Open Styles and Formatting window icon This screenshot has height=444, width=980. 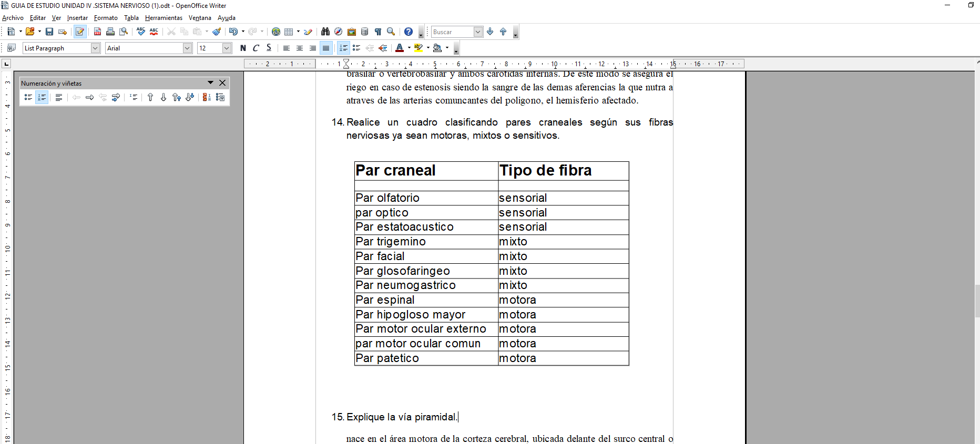pyautogui.click(x=11, y=48)
